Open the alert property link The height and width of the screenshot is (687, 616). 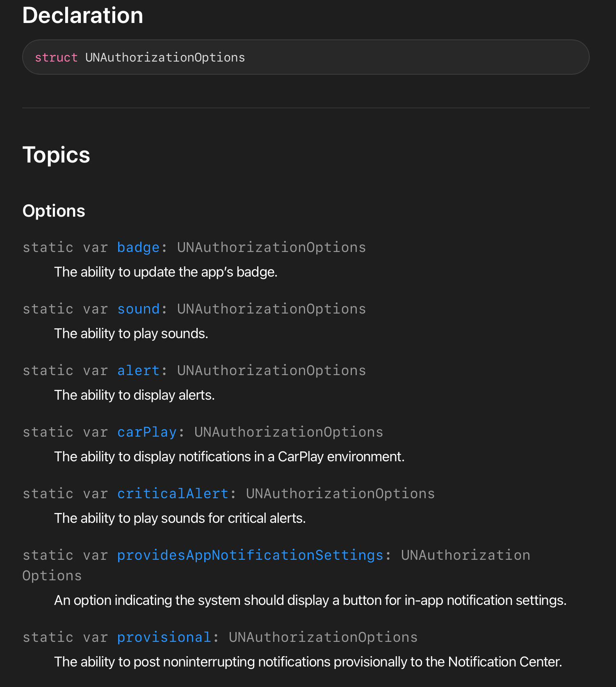(x=138, y=371)
